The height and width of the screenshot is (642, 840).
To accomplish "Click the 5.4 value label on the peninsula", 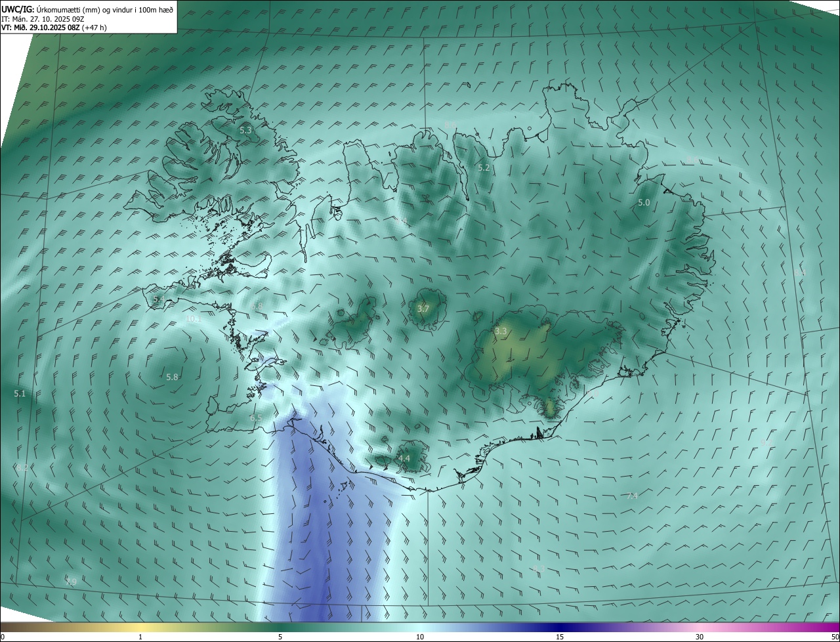I will pyautogui.click(x=159, y=299).
